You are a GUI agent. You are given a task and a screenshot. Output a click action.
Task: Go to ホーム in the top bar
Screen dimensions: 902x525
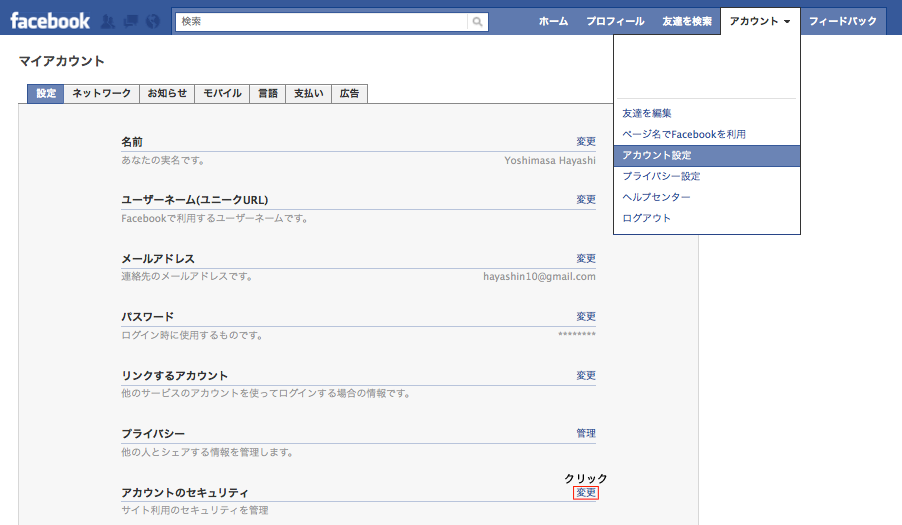tap(553, 21)
